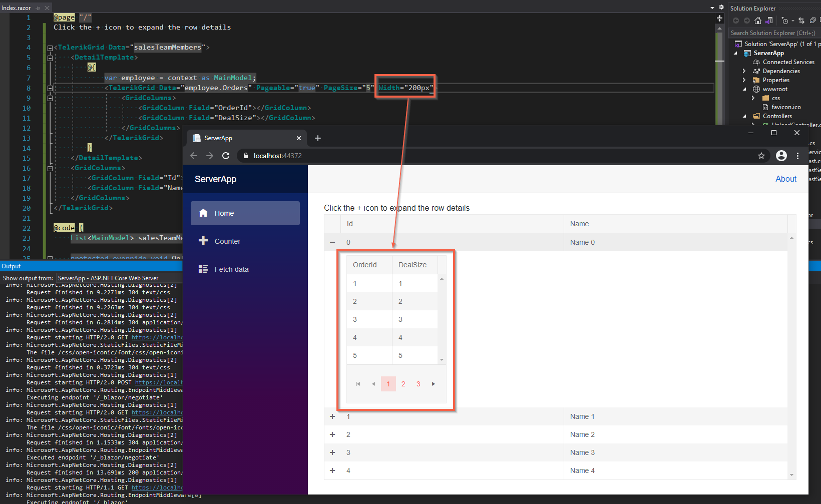Click Solution Explorer Back navigation arrow
Viewport: 821px width, 504px height.
click(x=736, y=21)
